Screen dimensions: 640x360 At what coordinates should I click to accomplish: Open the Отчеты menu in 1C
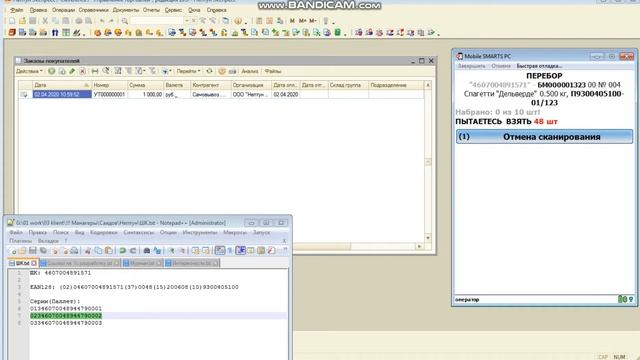(x=151, y=10)
